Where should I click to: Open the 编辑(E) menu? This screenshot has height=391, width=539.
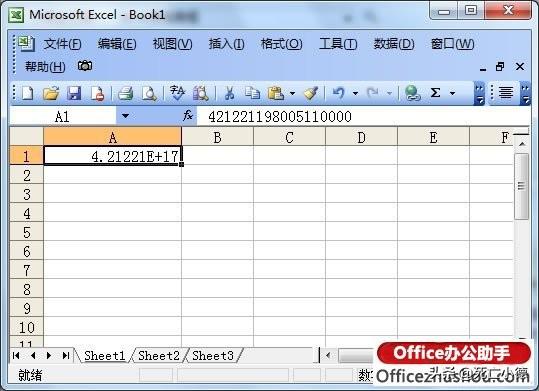pyautogui.click(x=117, y=44)
